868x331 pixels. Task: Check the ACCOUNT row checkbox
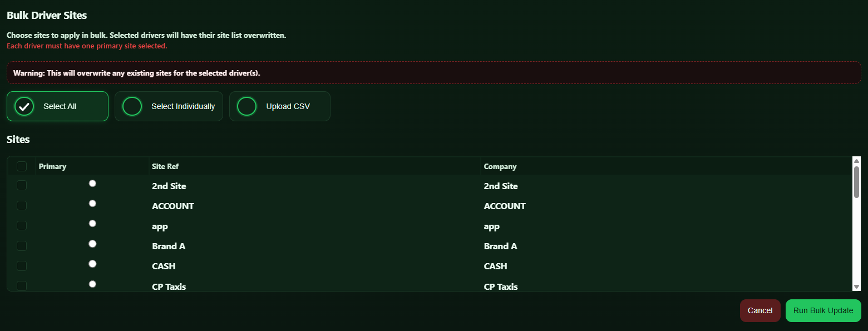tap(22, 206)
